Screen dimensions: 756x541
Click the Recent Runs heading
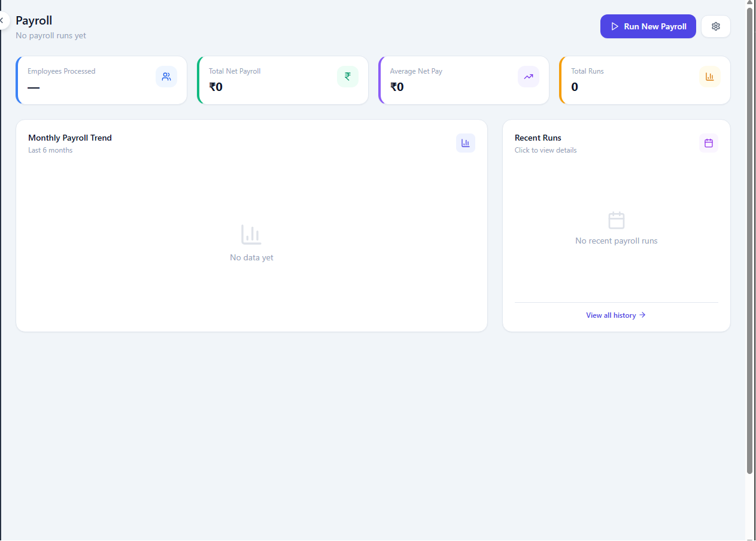[538, 138]
